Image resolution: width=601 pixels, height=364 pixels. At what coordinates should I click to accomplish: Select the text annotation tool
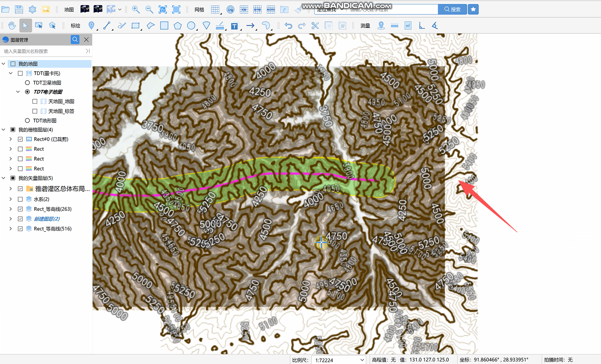[234, 26]
